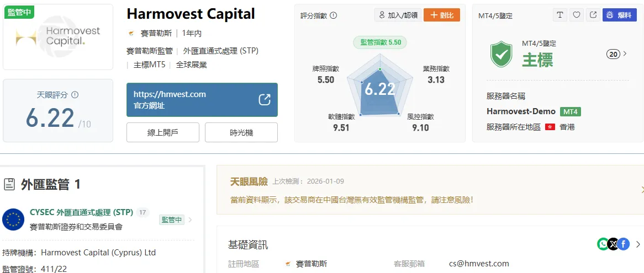Open the CYSEC 外匯直通式處理 (STP) link
Image resolution: width=644 pixels, height=273 pixels.
[x=82, y=212]
